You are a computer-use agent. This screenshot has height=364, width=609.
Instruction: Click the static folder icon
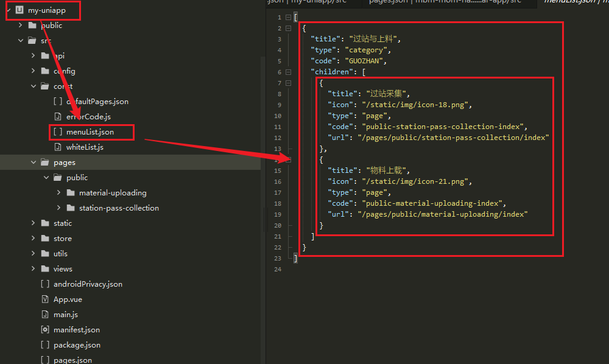point(45,223)
